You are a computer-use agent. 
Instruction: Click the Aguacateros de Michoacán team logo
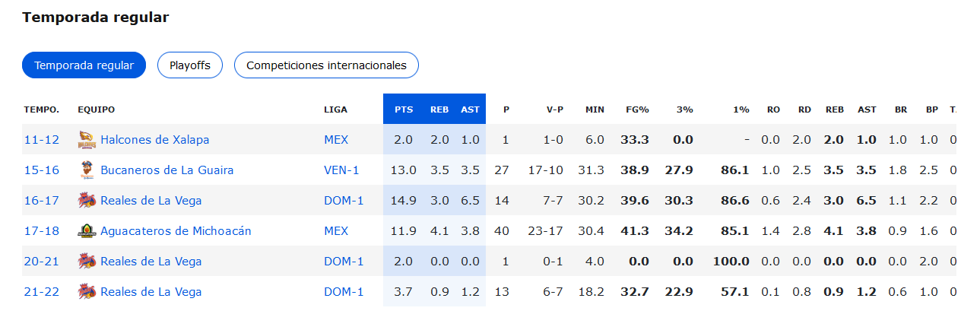pyautogui.click(x=87, y=231)
